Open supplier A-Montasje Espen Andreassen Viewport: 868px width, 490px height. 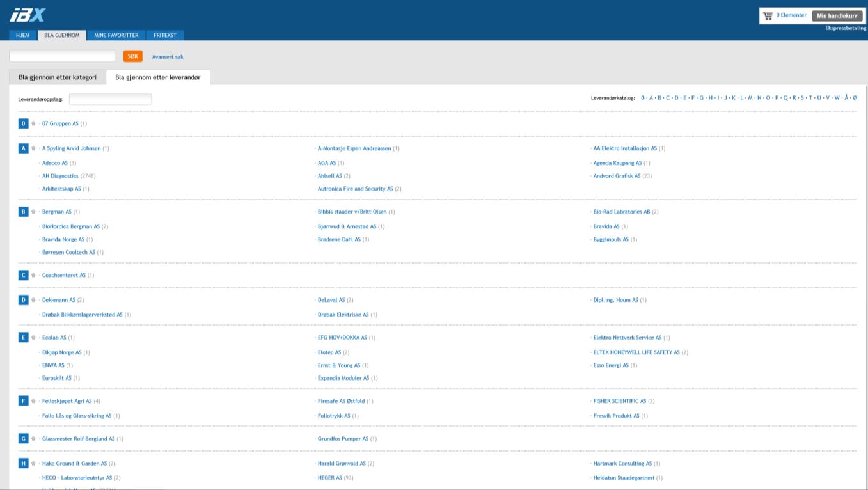[354, 148]
